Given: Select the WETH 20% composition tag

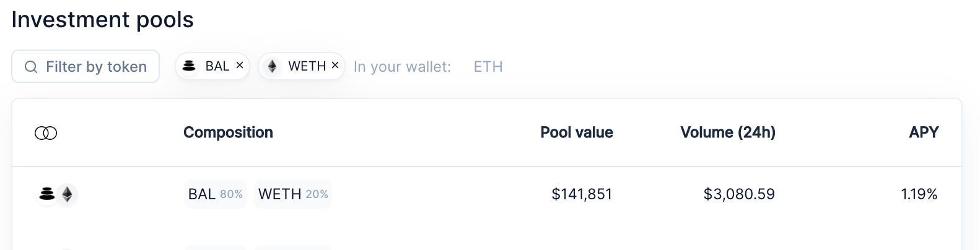Looking at the screenshot, I should click(293, 194).
